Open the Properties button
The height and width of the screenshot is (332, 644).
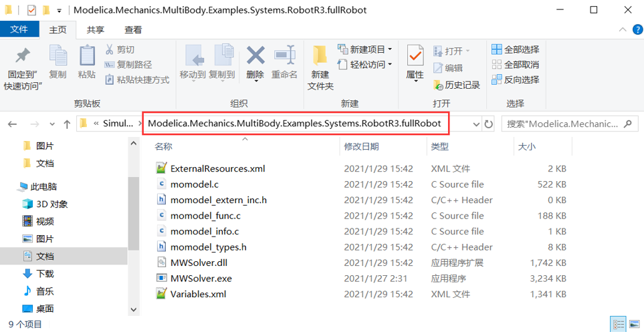tap(415, 63)
